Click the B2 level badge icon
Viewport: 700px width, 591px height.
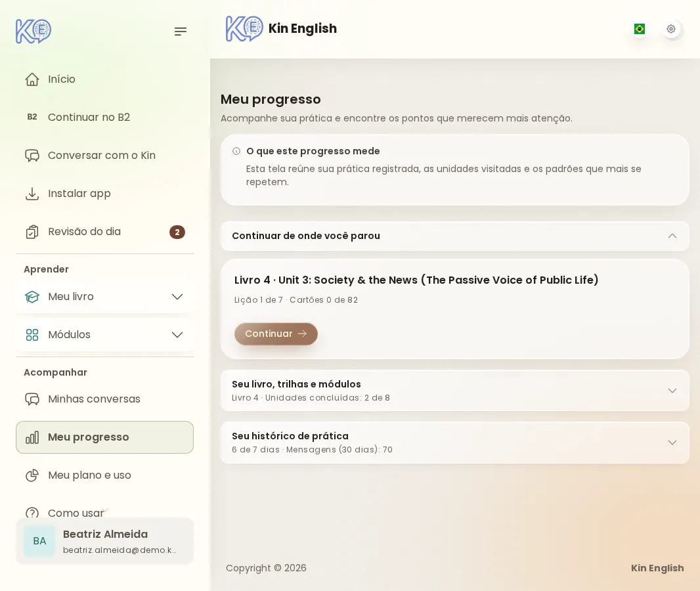click(32, 117)
